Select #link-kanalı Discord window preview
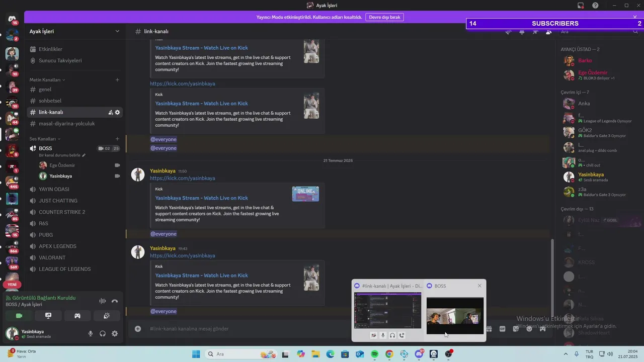This screenshot has width=644, height=362. (x=388, y=310)
